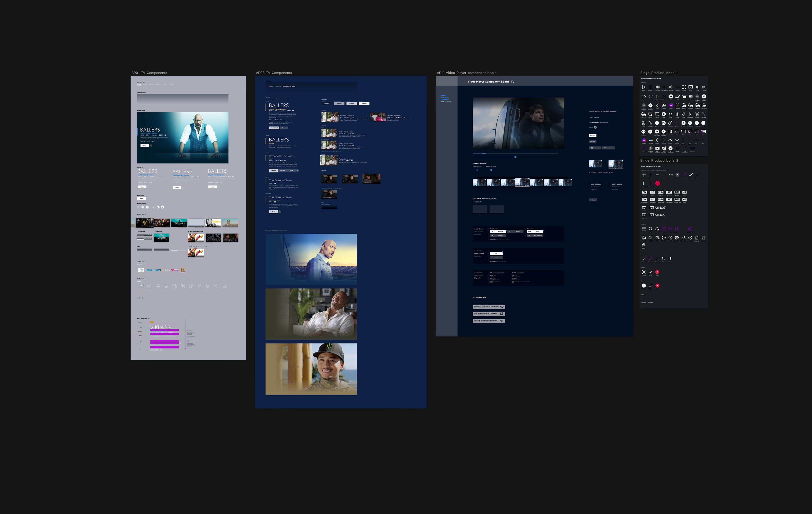Click the rewind double-triangle icon

(697, 87)
